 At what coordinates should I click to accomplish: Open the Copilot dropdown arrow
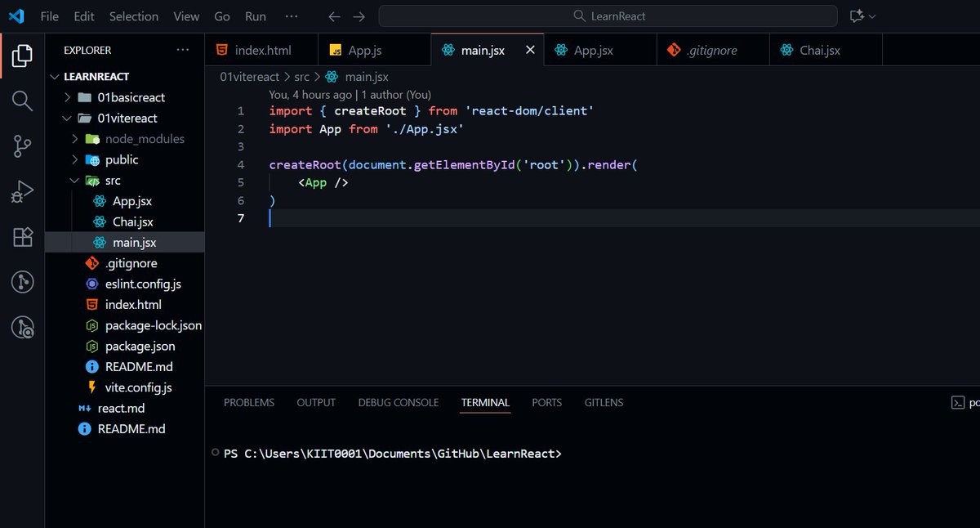pyautogui.click(x=872, y=16)
